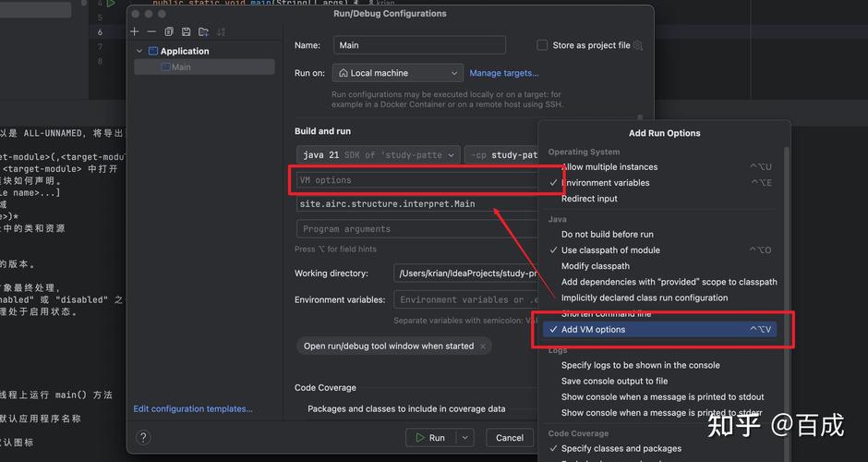The height and width of the screenshot is (462, 868).
Task: Click the Add New Configuration plus icon
Action: coord(135,31)
